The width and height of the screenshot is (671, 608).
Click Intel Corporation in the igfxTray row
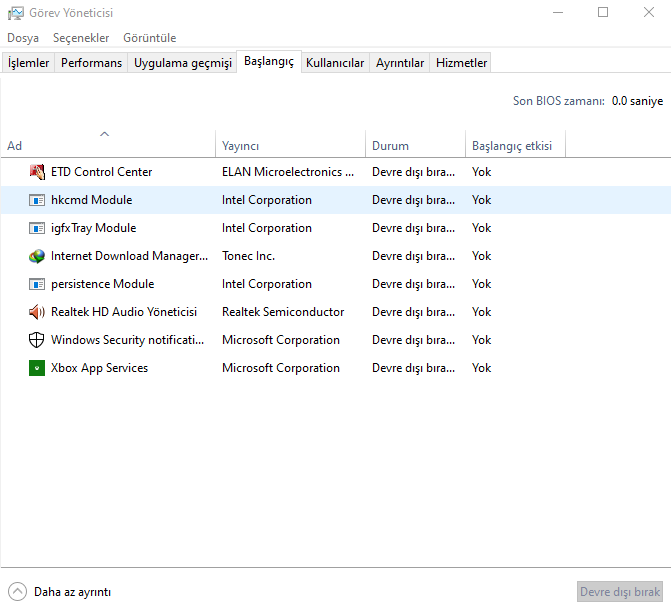click(x=267, y=228)
